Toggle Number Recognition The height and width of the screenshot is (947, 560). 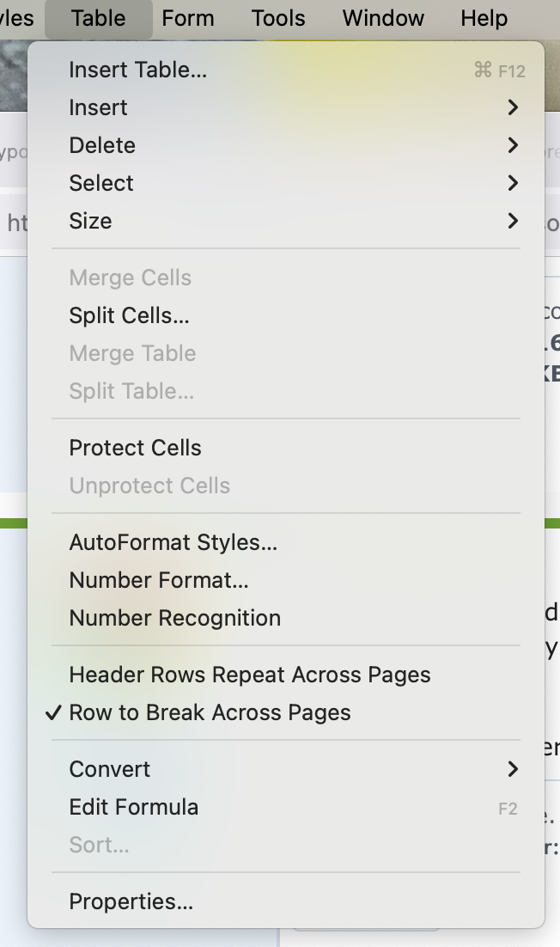click(x=174, y=618)
